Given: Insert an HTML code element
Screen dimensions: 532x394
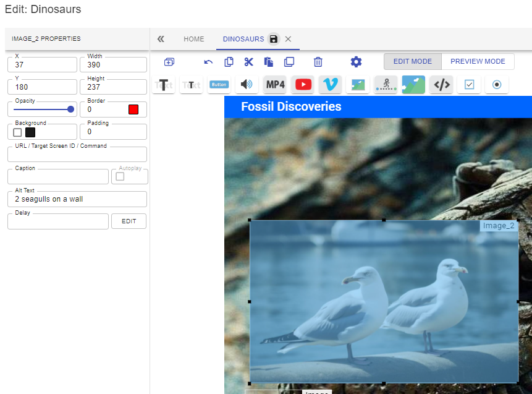Looking at the screenshot, I should click(x=441, y=85).
